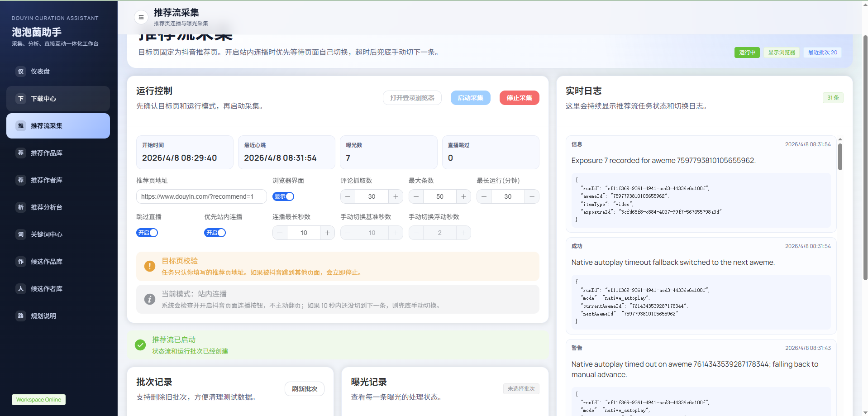Click the 下 download center icon
The width and height of the screenshot is (868, 416).
point(21,99)
